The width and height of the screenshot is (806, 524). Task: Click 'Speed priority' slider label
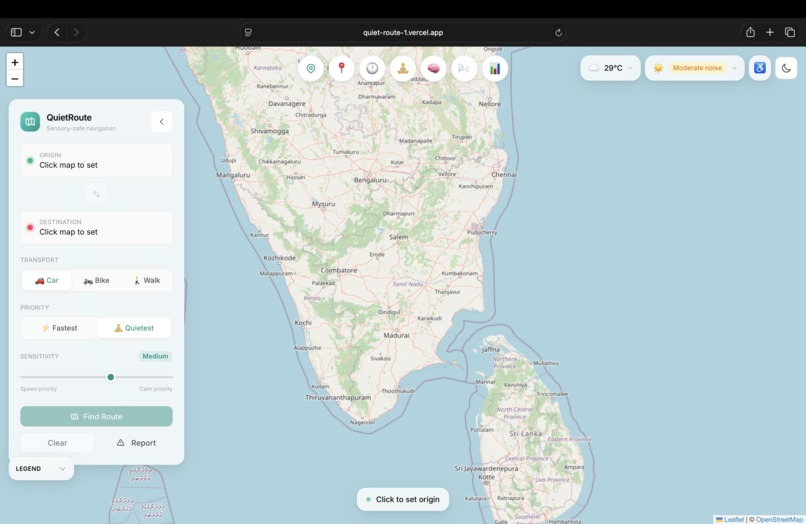39,389
